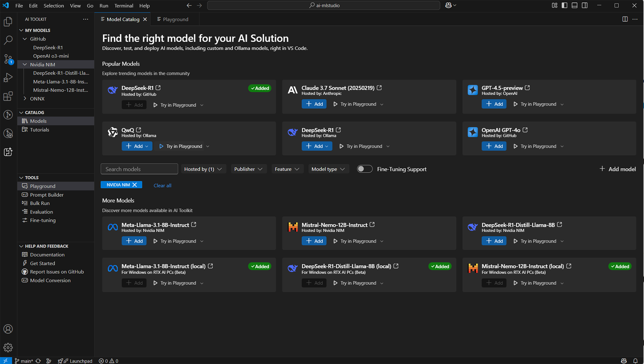The height and width of the screenshot is (364, 644).
Task: Open the Extensions view icon
Action: pyautogui.click(x=8, y=96)
